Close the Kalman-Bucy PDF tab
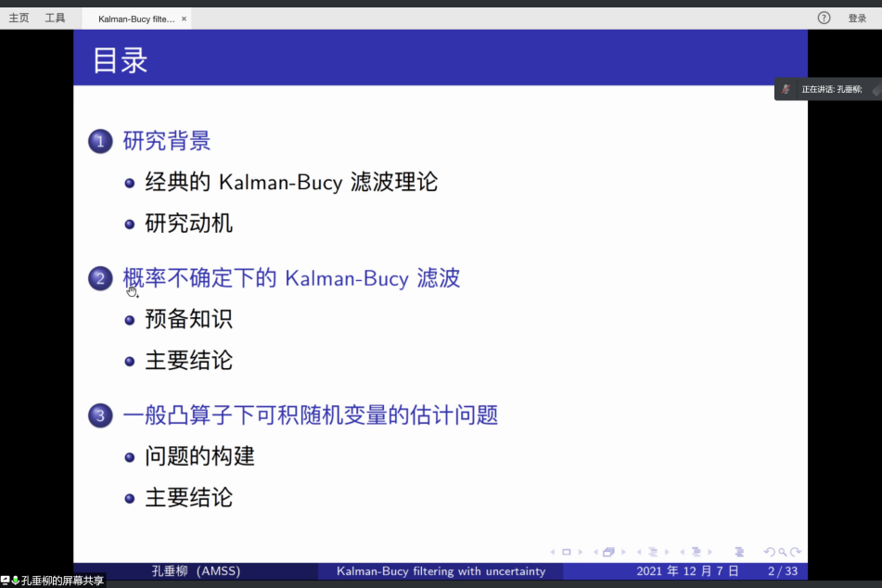The width and height of the screenshot is (882, 588). click(184, 19)
